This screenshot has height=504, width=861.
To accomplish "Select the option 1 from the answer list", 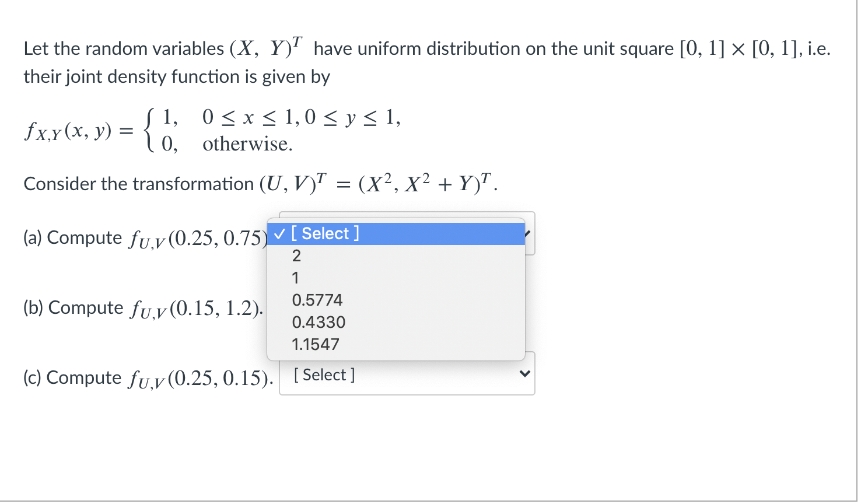I will pyautogui.click(x=296, y=278).
